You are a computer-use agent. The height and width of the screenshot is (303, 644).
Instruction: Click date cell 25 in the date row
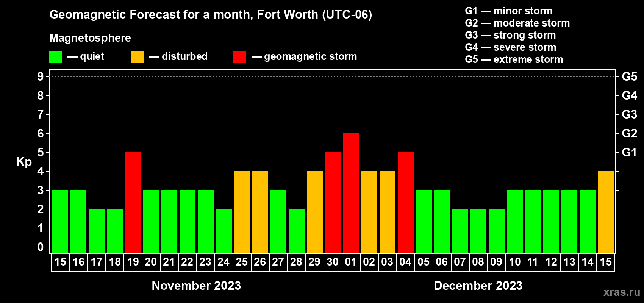[242, 262]
